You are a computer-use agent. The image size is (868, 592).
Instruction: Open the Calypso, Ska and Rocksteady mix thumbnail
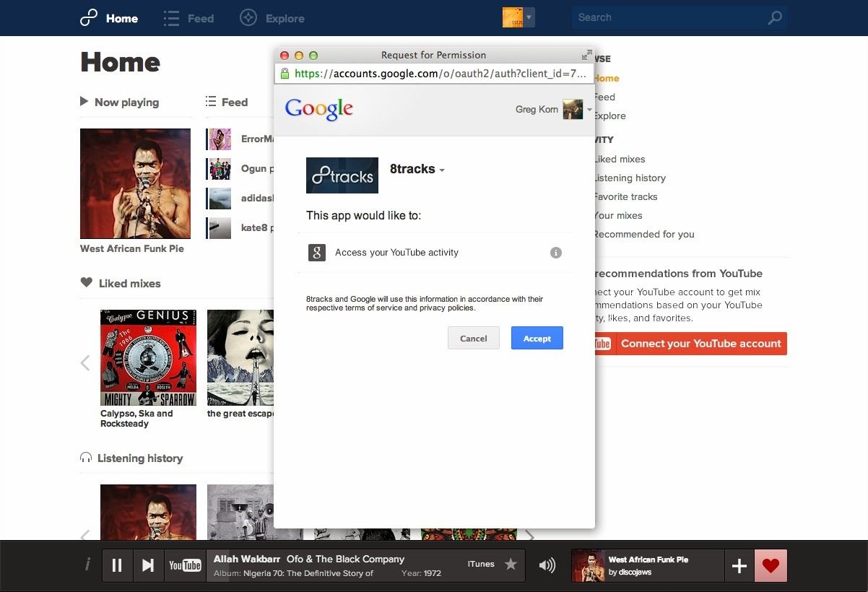click(x=148, y=357)
